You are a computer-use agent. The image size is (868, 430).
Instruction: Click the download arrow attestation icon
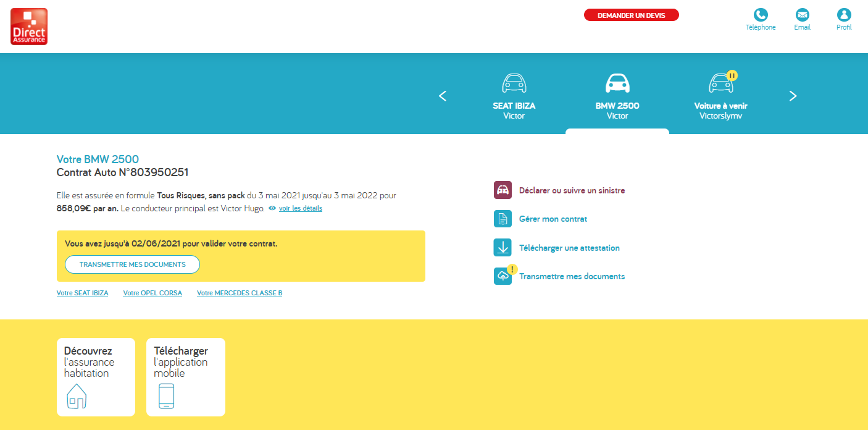(x=503, y=248)
